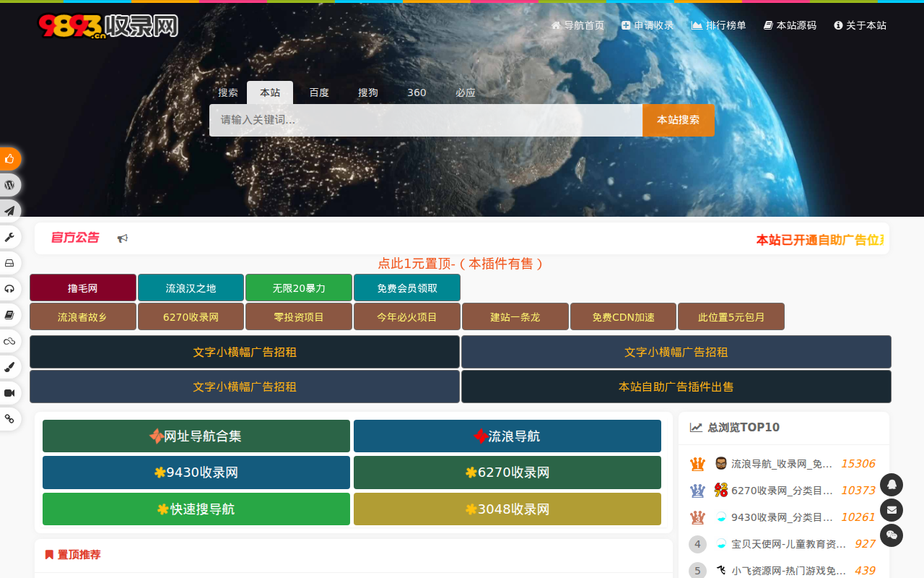Click the 此位置5元包月 button

pyautogui.click(x=731, y=316)
